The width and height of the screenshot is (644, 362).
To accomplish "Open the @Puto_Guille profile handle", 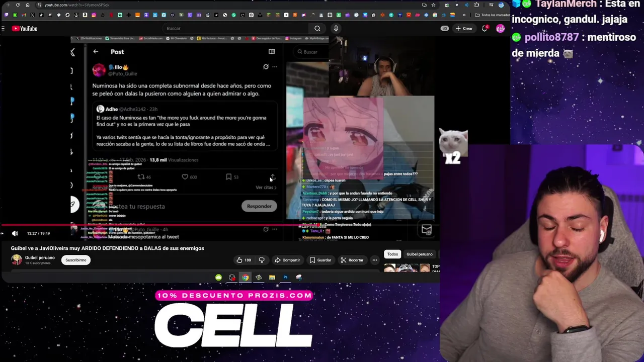I will click(123, 74).
